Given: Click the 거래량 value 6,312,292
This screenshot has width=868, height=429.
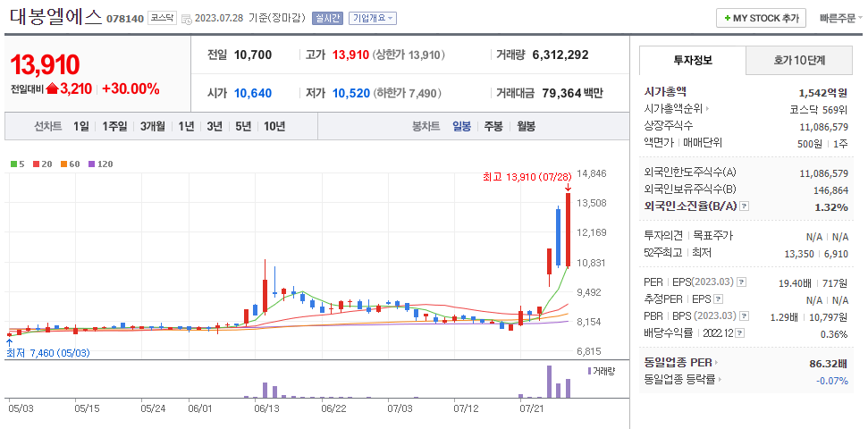Looking at the screenshot, I should [x=560, y=55].
